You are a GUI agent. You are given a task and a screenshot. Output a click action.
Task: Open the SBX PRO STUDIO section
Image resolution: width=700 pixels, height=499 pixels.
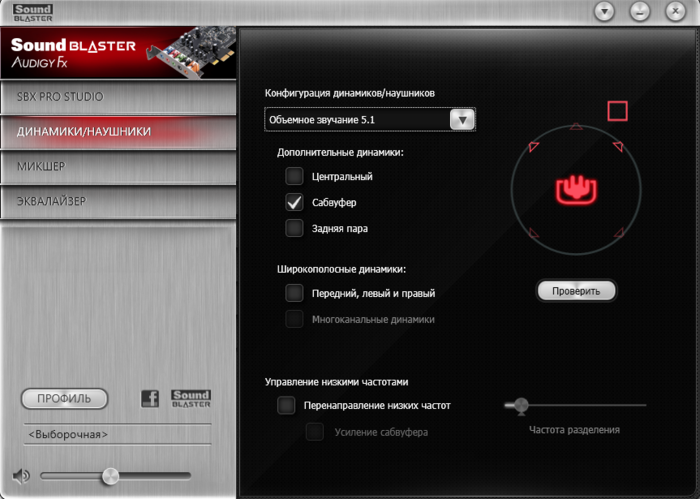coord(118,97)
